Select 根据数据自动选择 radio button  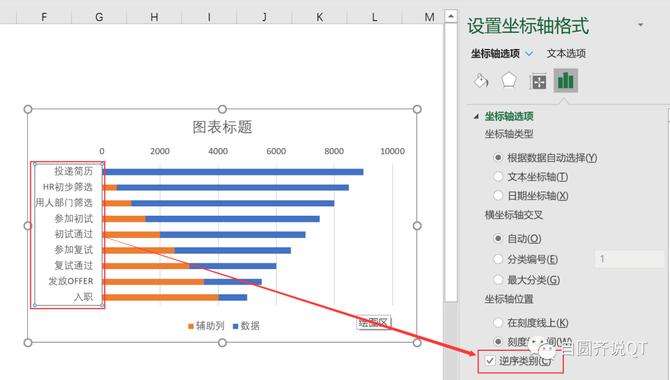pos(498,158)
